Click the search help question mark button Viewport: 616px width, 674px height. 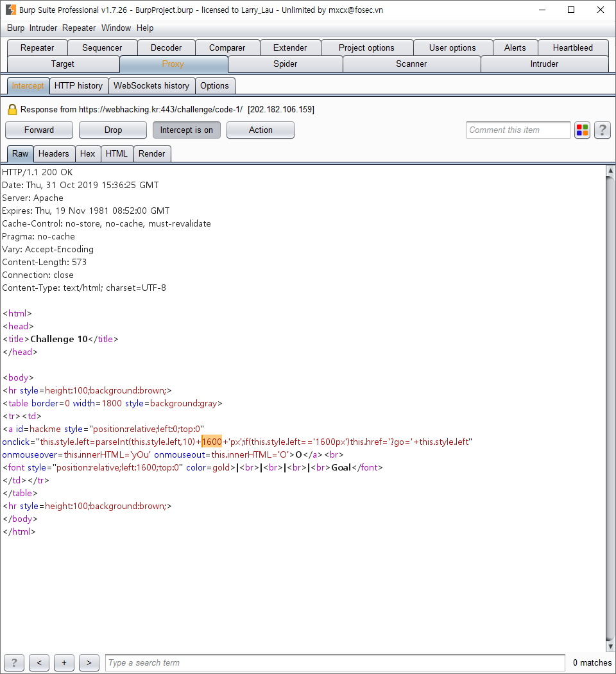point(13,662)
